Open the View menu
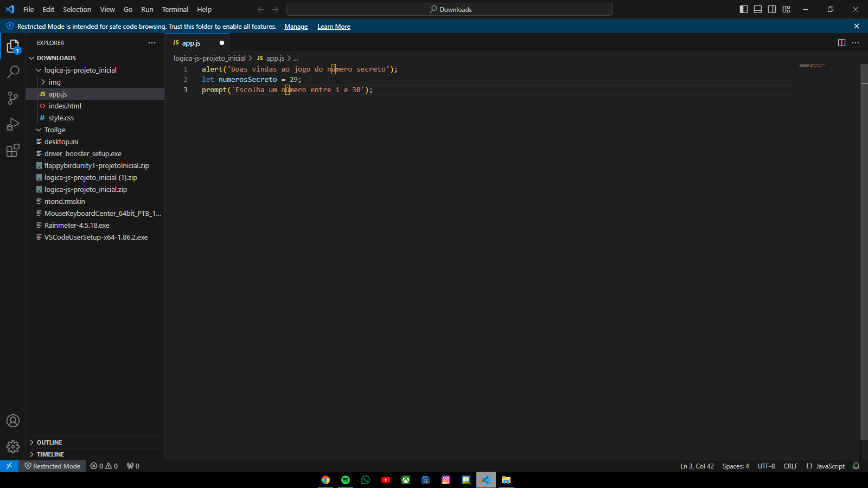 [107, 9]
